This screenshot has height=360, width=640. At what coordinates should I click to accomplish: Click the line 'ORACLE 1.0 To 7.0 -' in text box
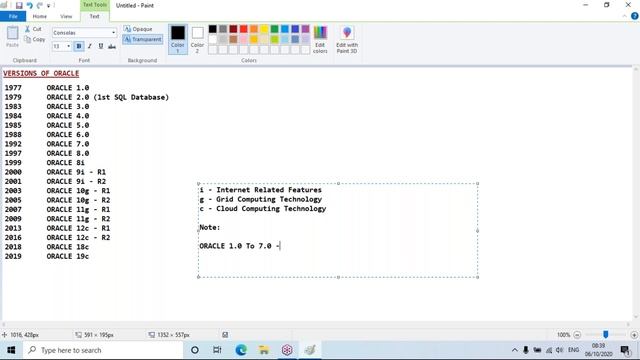point(239,246)
